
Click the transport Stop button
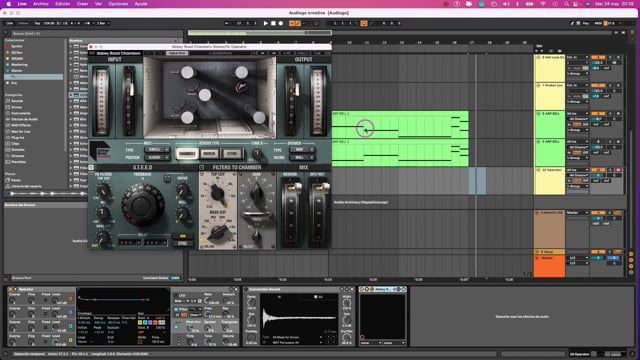pos(273,23)
